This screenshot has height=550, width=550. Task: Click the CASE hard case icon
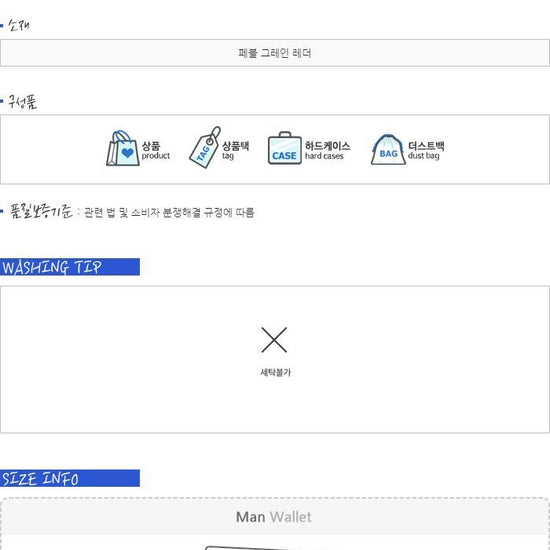click(x=285, y=148)
